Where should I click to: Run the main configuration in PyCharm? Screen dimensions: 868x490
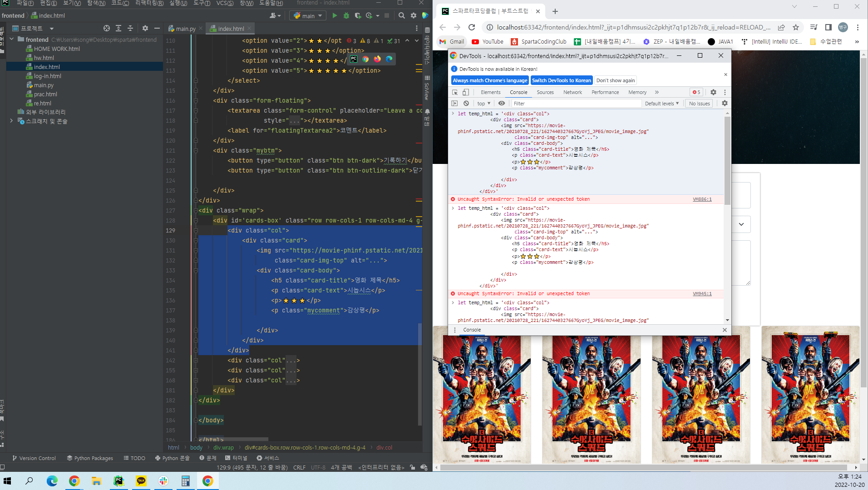coord(335,15)
